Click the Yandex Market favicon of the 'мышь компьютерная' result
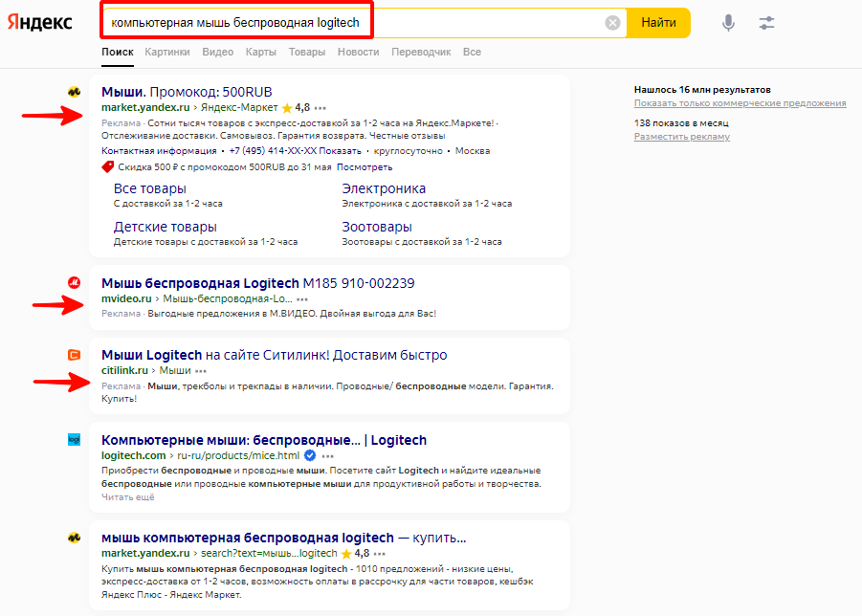Screen dimensions: 862x616 point(75,538)
